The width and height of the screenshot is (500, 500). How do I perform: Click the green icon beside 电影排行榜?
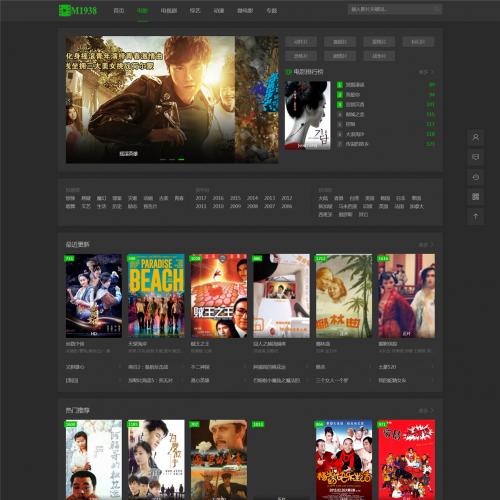click(288, 72)
